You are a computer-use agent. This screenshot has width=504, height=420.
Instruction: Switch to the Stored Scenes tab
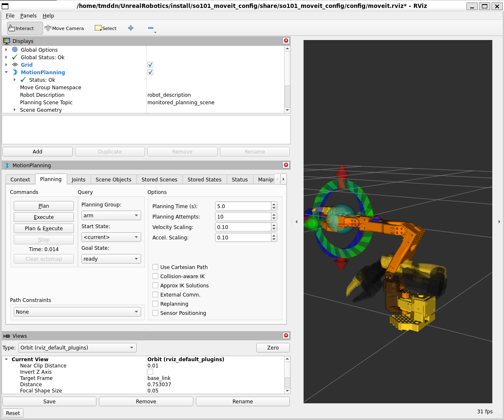coord(159,179)
